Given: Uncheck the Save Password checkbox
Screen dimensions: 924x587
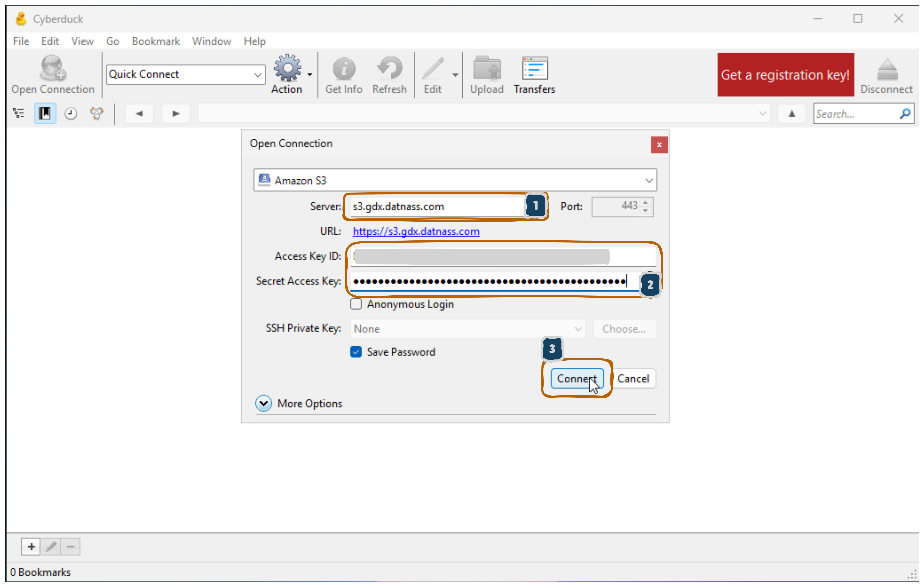Looking at the screenshot, I should point(356,352).
